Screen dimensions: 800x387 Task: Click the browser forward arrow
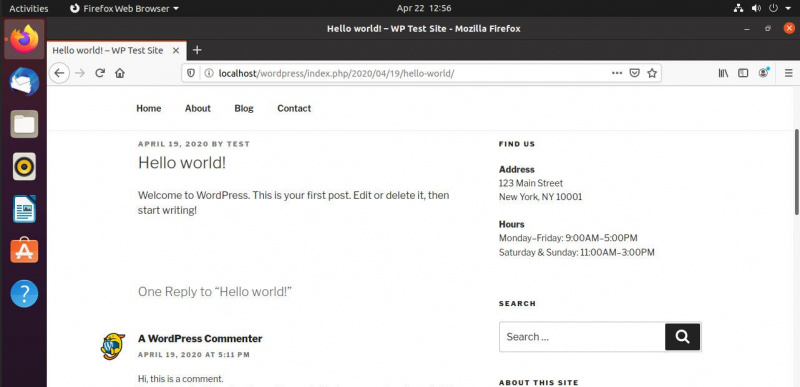coord(80,73)
